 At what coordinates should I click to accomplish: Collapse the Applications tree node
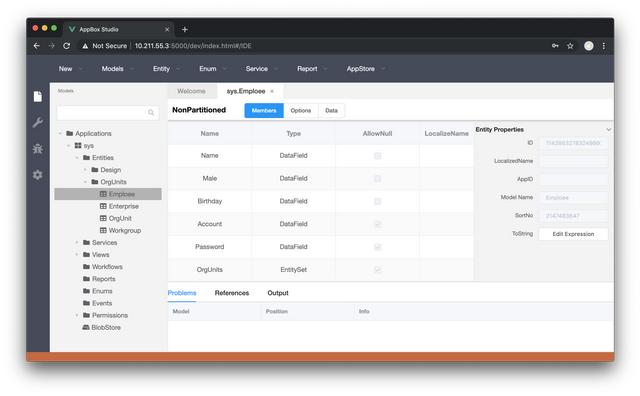(60, 133)
